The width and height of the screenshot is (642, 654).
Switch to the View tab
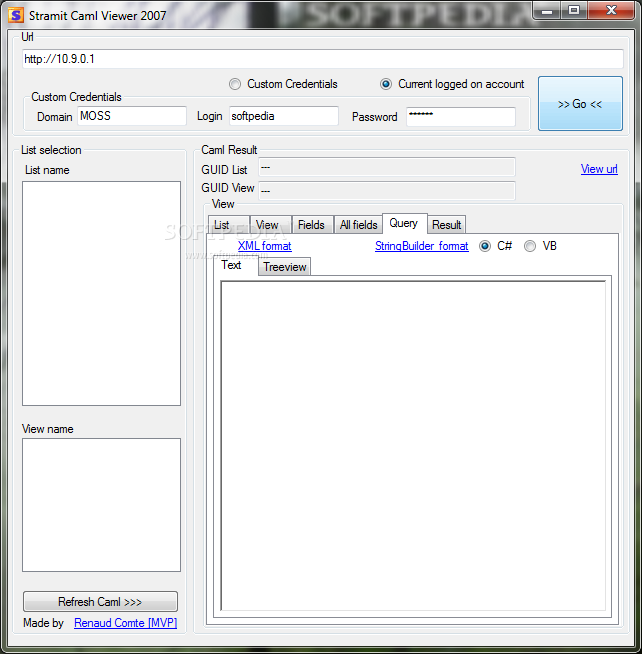tap(271, 225)
